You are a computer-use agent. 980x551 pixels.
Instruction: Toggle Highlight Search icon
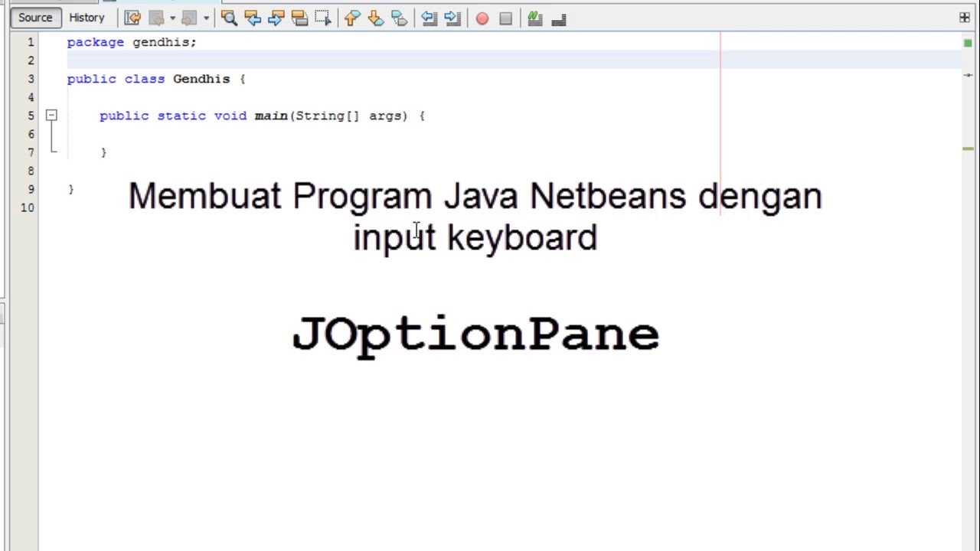299,18
